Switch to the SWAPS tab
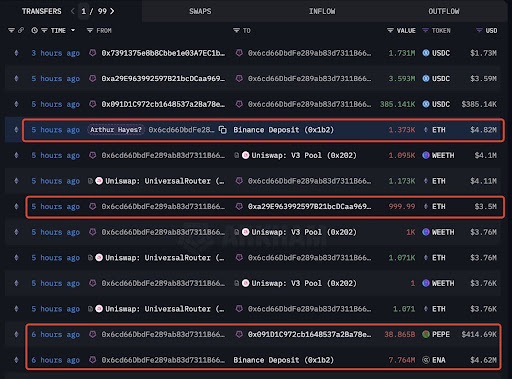 pyautogui.click(x=200, y=11)
